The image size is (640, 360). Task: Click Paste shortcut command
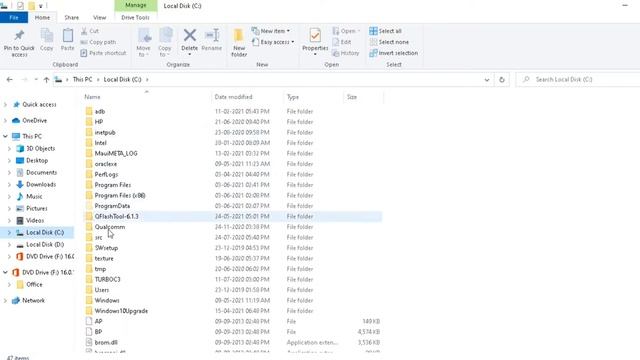click(103, 53)
